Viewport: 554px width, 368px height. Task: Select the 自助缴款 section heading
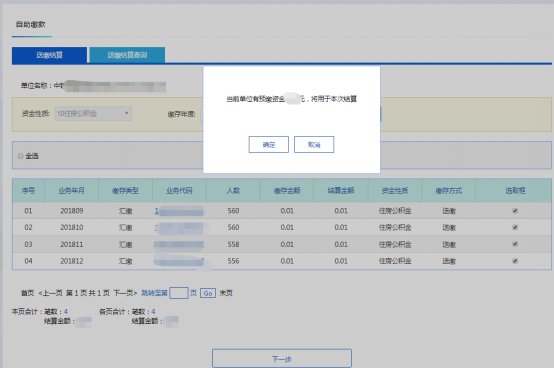pos(31,24)
